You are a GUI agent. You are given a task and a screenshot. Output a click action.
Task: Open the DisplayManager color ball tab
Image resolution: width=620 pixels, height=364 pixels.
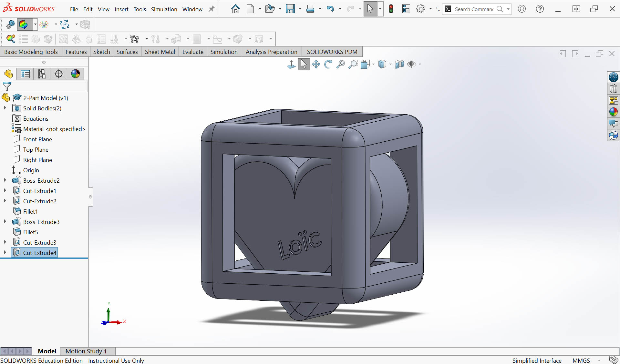(x=76, y=74)
